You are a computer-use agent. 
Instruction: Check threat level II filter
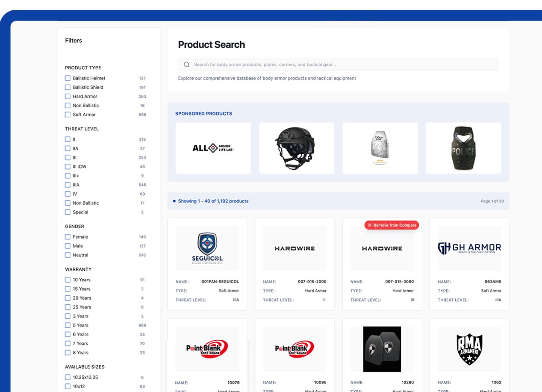click(68, 139)
